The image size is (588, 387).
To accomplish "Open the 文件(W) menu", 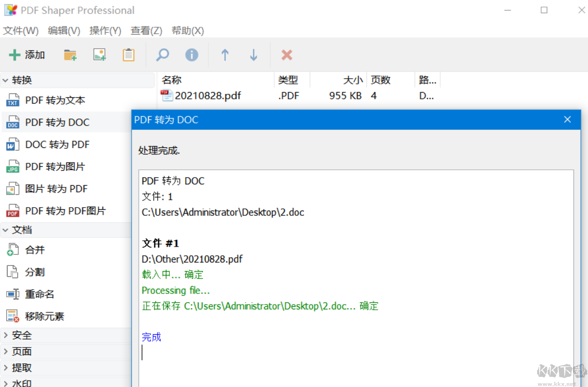I will click(21, 31).
